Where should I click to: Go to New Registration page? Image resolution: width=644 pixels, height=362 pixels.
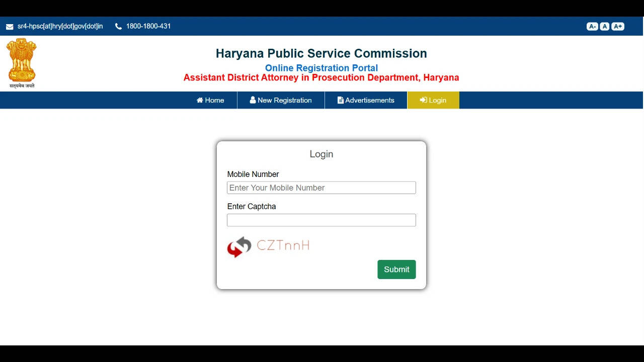tap(281, 100)
